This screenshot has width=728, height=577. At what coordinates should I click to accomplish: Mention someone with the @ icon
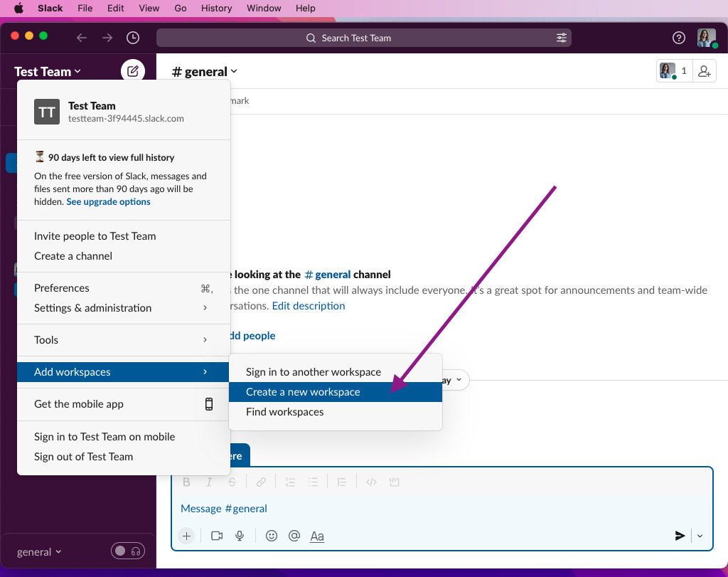click(x=294, y=536)
